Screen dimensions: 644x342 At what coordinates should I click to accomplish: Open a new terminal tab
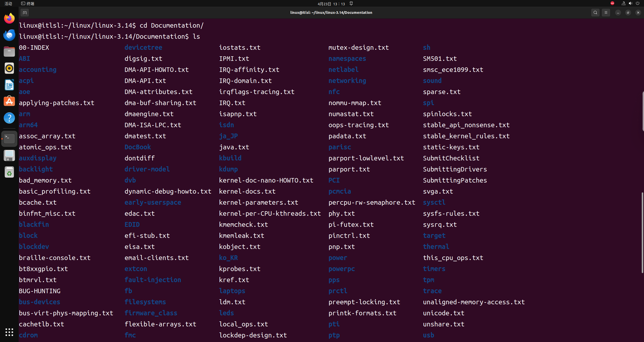25,13
